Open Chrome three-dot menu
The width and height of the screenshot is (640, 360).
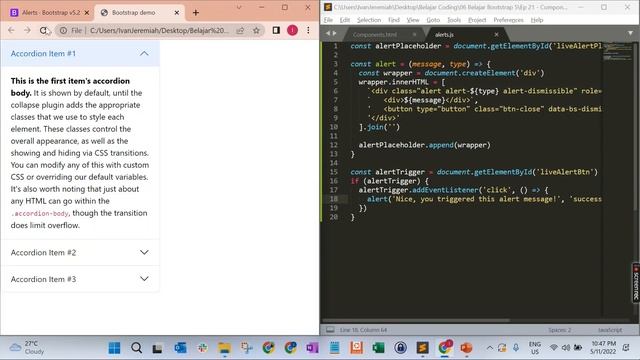(308, 30)
